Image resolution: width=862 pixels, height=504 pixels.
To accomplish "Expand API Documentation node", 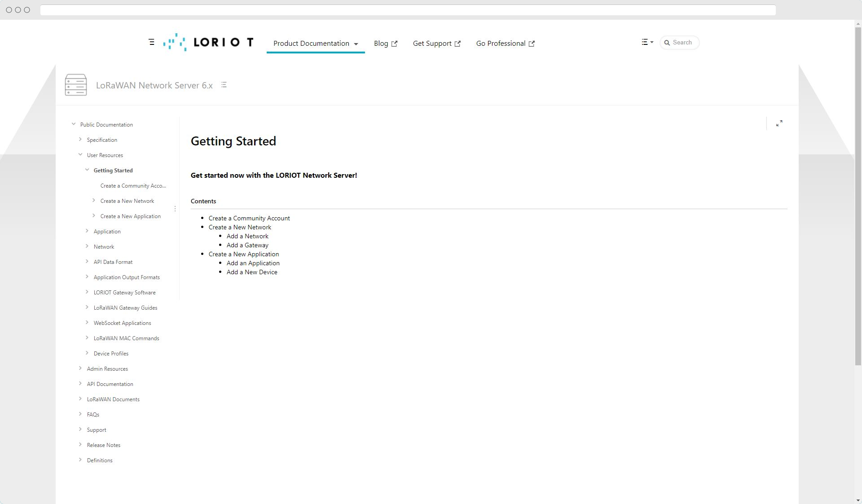I will pos(80,384).
